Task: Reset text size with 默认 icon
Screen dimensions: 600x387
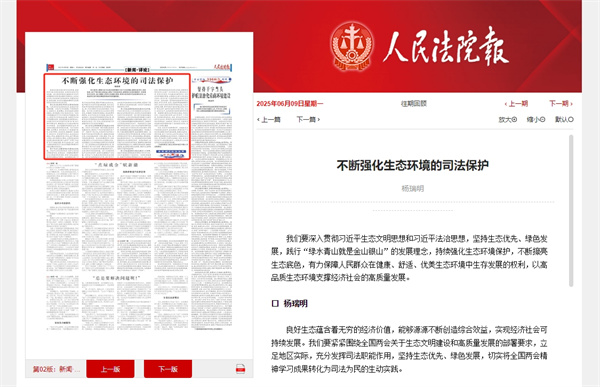Action: coord(564,119)
